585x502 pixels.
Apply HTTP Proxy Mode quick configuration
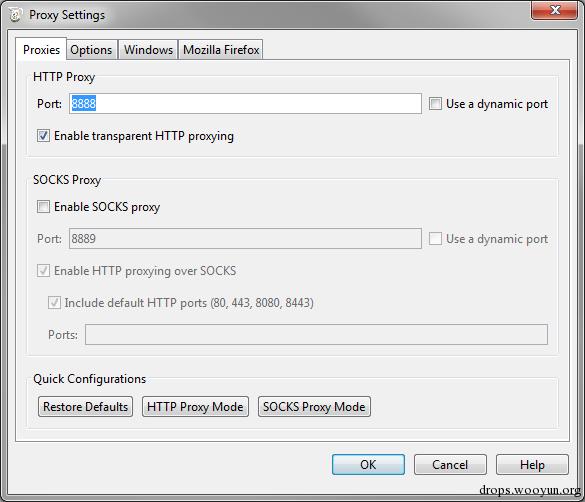pos(195,407)
